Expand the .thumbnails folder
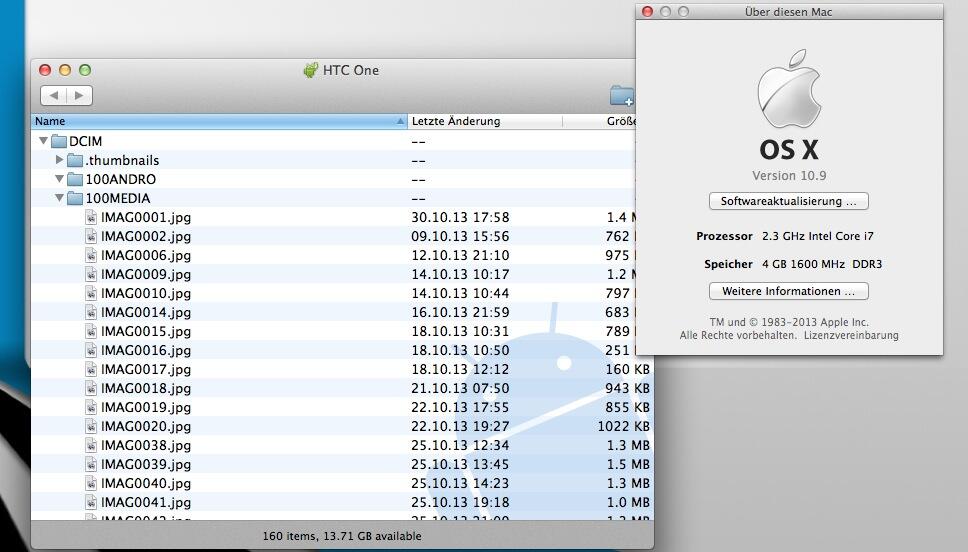The height and width of the screenshot is (552, 968). 59,160
